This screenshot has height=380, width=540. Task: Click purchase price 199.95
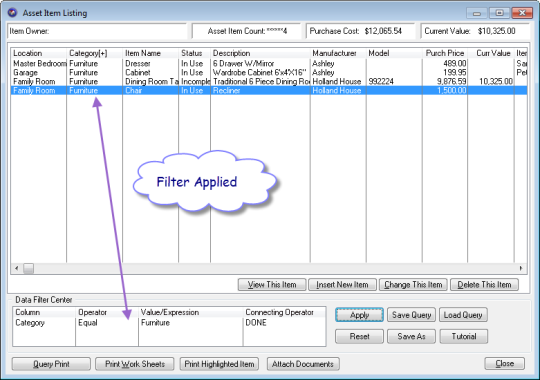[455, 73]
